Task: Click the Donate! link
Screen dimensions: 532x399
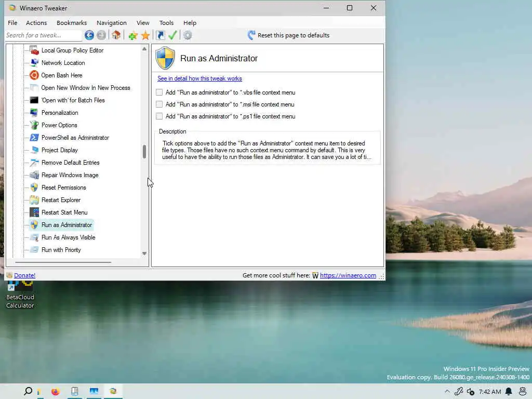Action: point(25,275)
